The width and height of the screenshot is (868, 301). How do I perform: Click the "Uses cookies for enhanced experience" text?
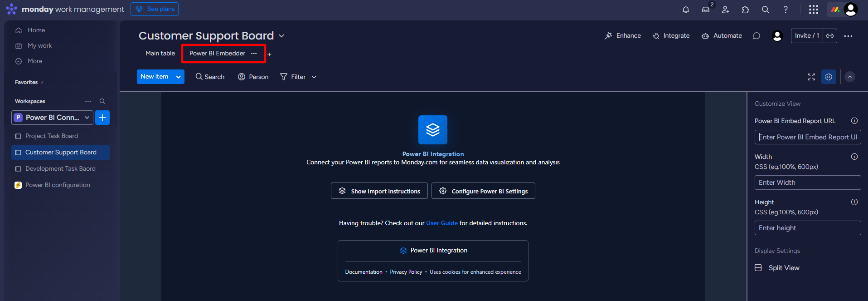[x=475, y=272]
